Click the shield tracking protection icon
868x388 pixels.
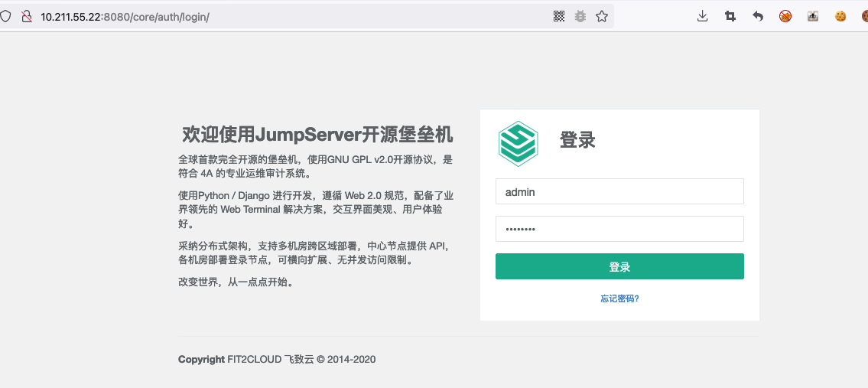(5, 16)
